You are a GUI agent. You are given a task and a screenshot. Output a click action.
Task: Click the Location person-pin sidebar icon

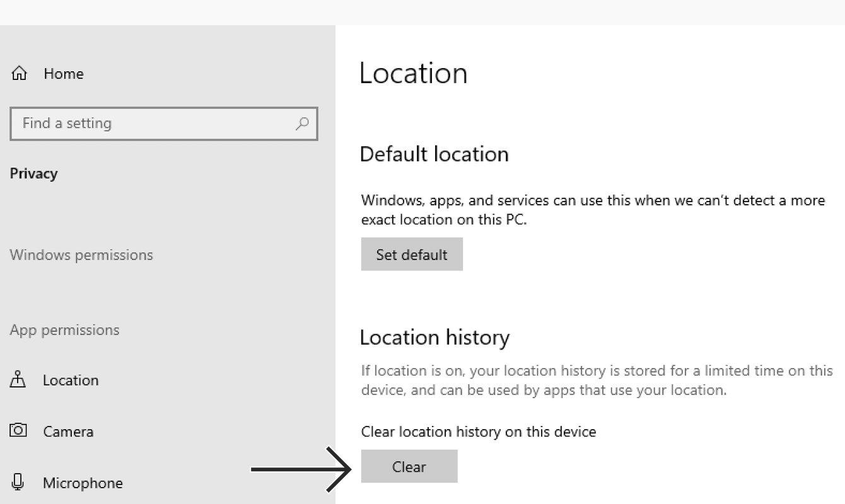(18, 379)
